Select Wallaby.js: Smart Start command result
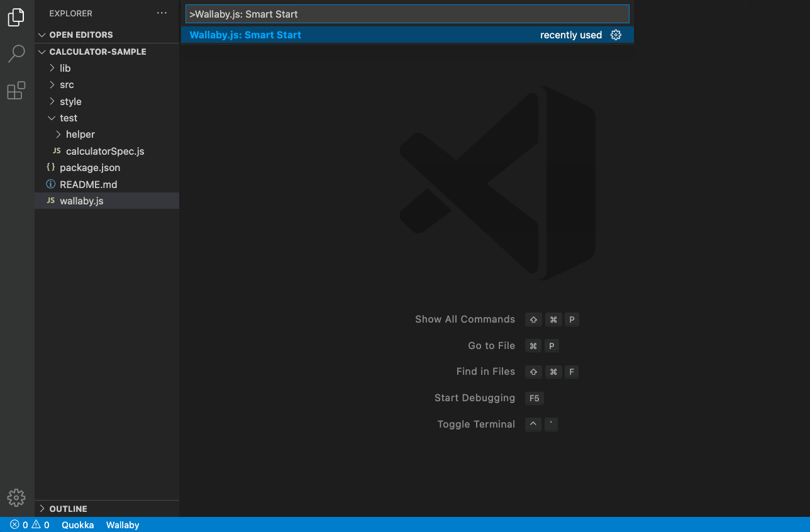 407,35
